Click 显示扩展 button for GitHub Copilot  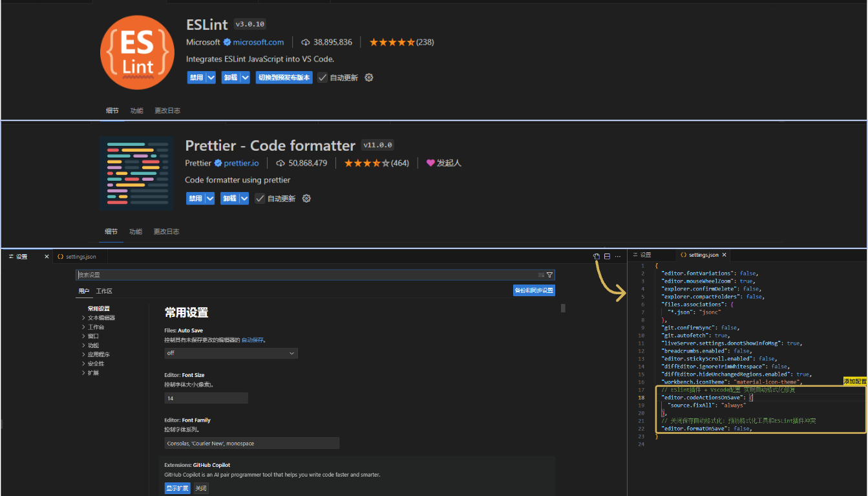coord(177,488)
